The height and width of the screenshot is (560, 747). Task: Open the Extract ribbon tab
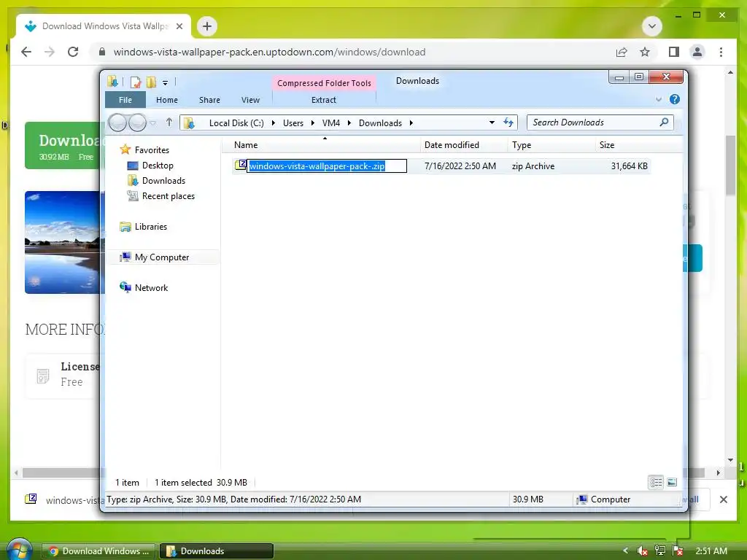[x=324, y=100]
